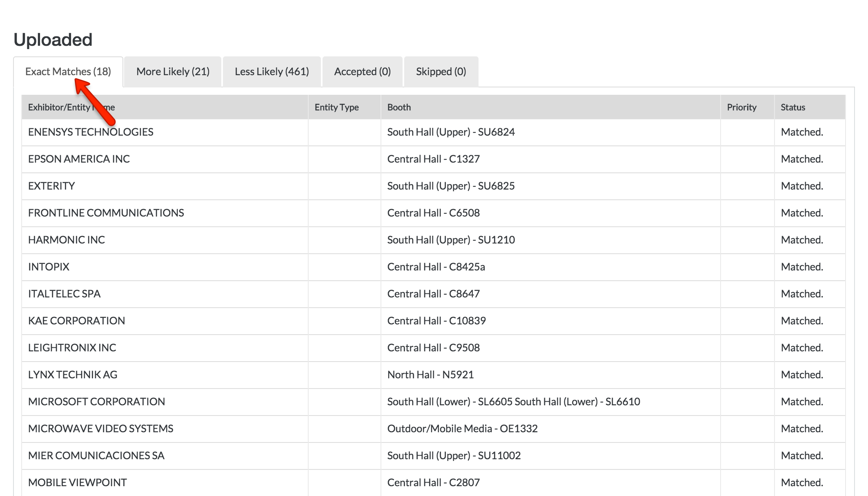Click Matched status for MOBILE VIEWPOINT
The image size is (868, 496).
pos(801,483)
